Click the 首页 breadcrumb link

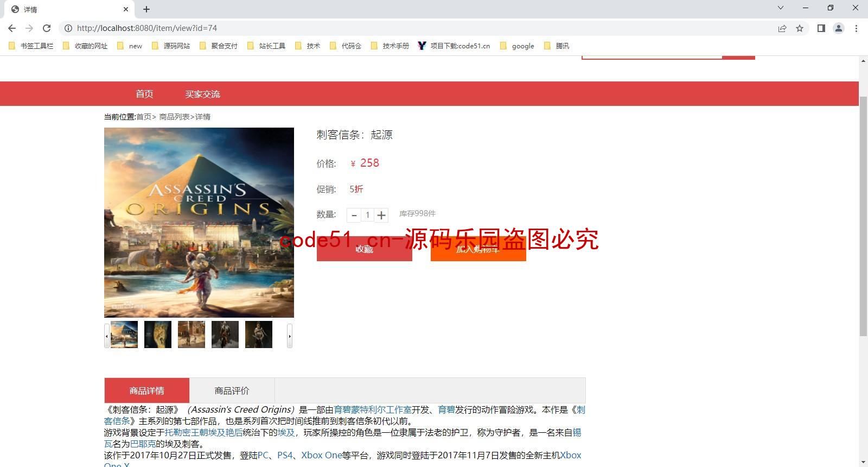click(144, 117)
